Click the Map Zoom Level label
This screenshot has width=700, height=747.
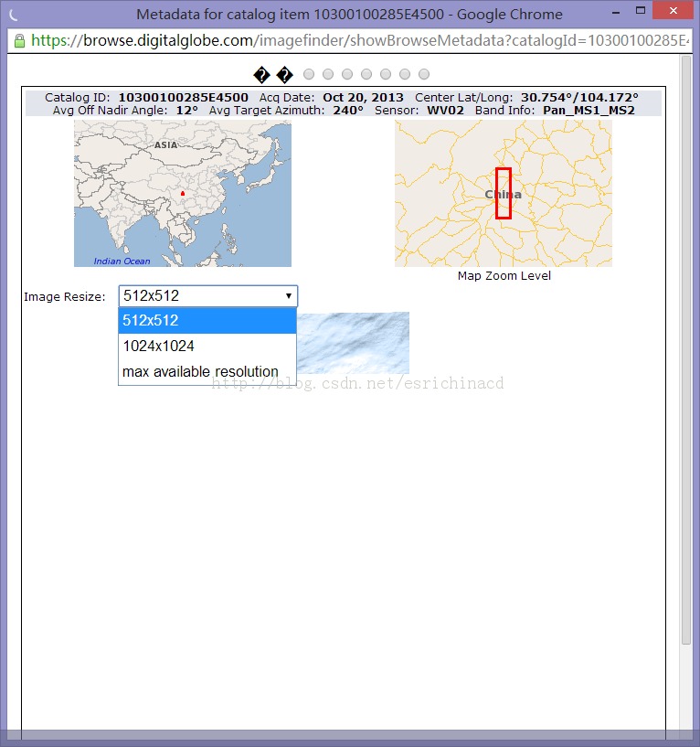pyautogui.click(x=504, y=276)
